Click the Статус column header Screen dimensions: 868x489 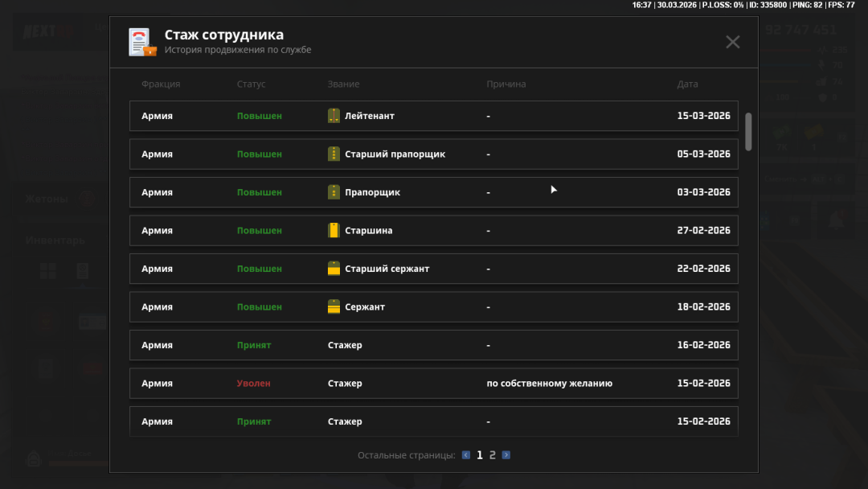coord(251,84)
